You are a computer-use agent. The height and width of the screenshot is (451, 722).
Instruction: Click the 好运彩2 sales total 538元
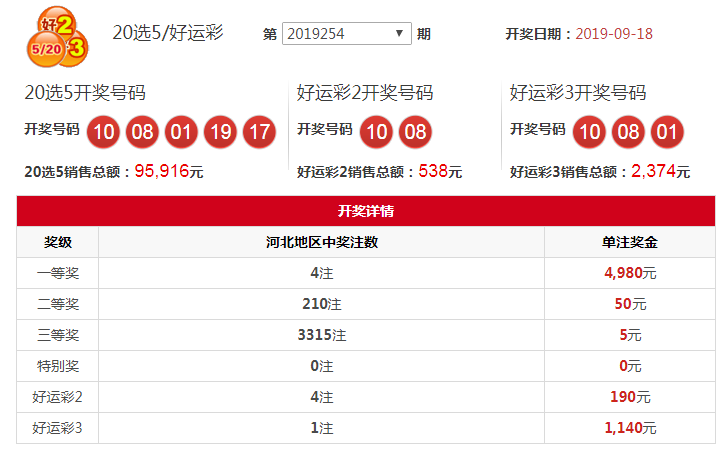pos(440,171)
